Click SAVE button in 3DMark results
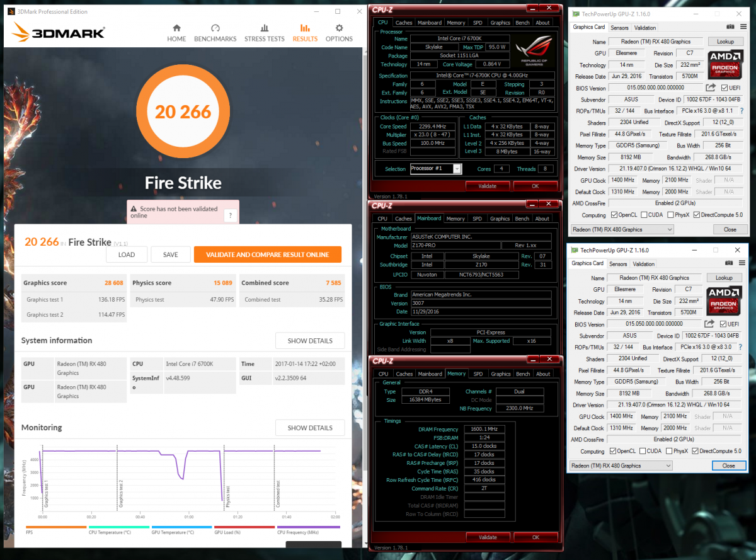756x560 pixels. point(170,254)
